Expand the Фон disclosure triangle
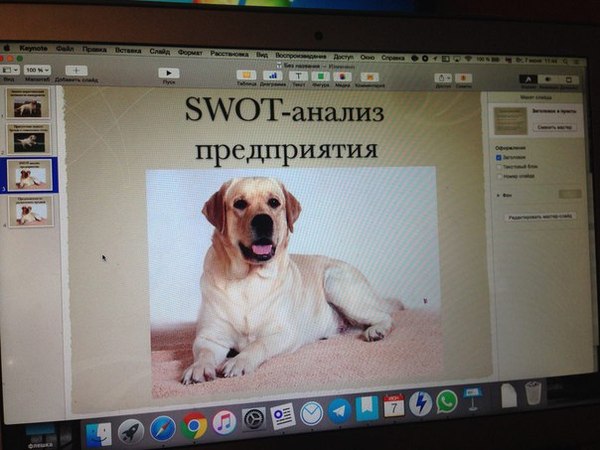Screen dimensions: 600x450 498,195
